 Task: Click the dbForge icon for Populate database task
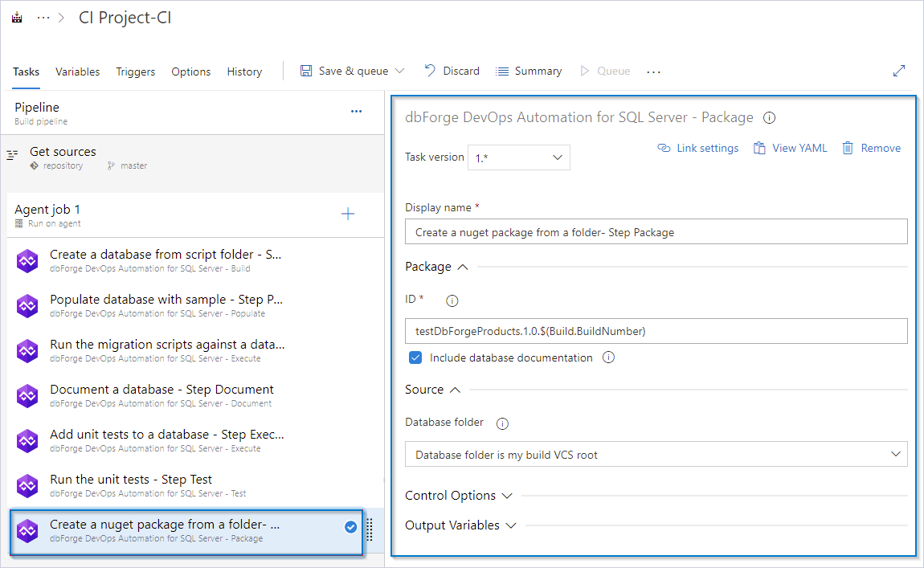click(x=27, y=306)
